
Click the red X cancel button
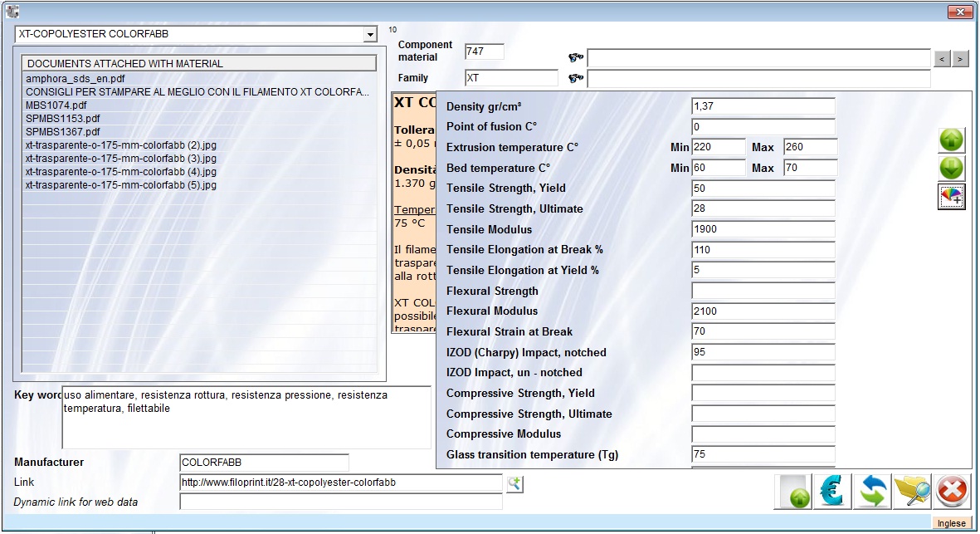(952, 492)
